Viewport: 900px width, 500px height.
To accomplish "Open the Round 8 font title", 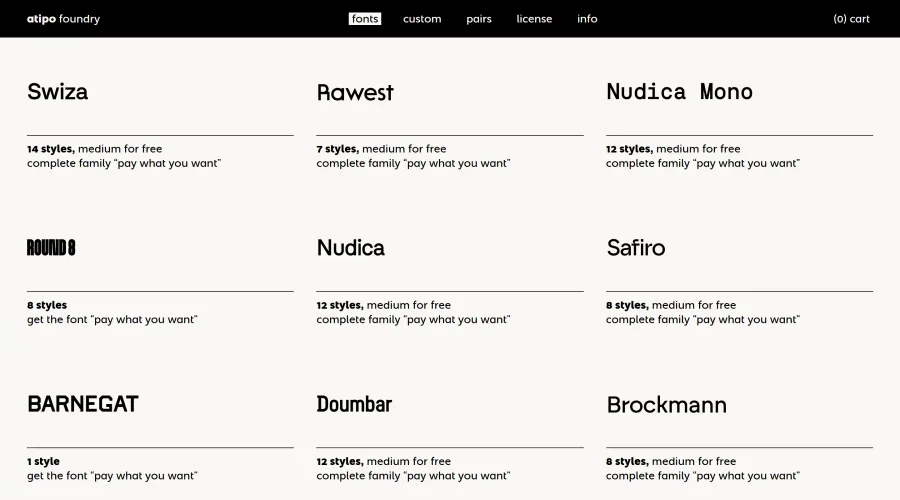I will click(51, 248).
